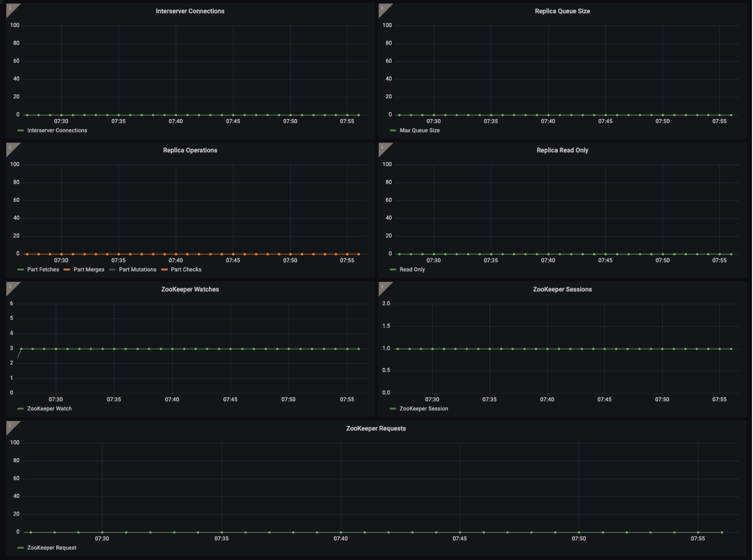Open the ZooKeeper Requests panel menu
Image resolution: width=753 pixels, height=560 pixels.
click(x=376, y=428)
